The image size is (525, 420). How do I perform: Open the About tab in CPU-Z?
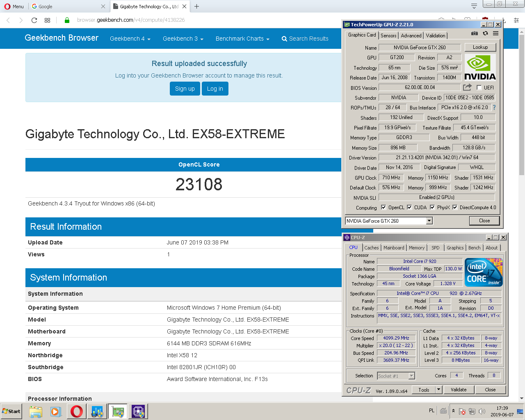(492, 248)
